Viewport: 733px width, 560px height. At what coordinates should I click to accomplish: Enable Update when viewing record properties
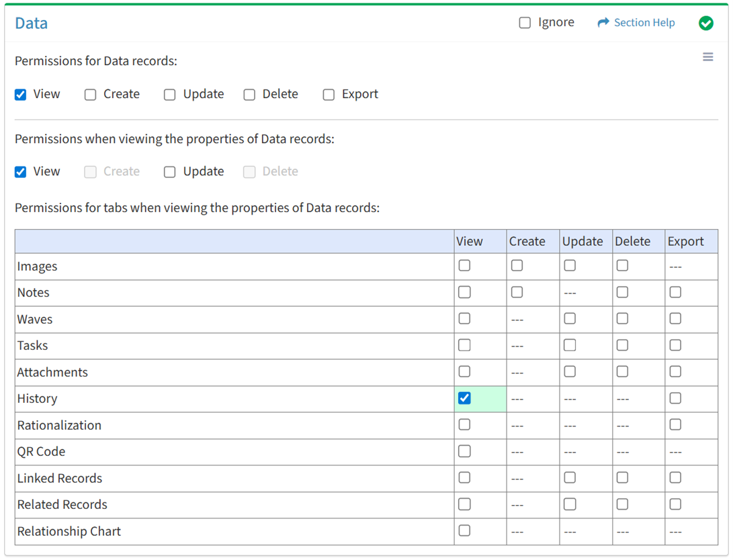coord(170,172)
